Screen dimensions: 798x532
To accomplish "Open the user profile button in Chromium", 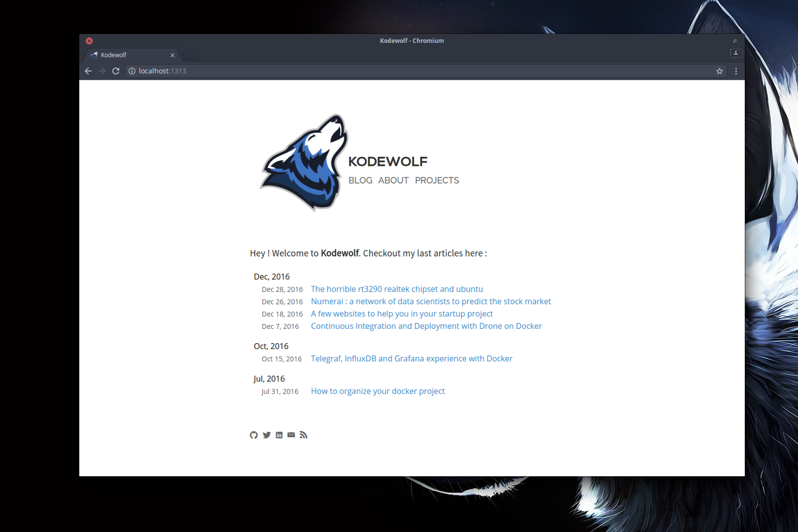I will 735,53.
